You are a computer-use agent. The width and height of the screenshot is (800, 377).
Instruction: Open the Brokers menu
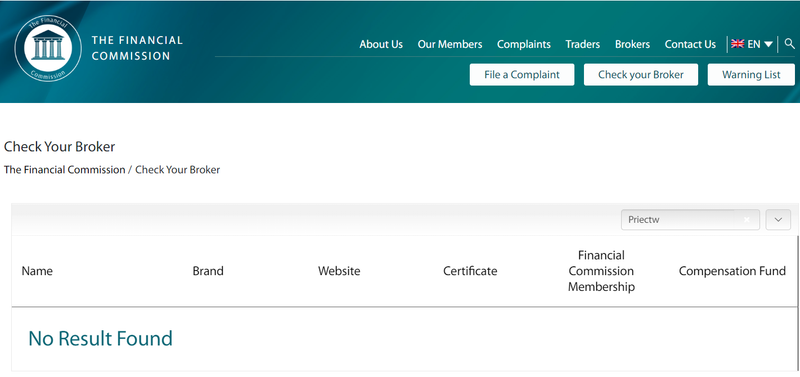pos(632,44)
